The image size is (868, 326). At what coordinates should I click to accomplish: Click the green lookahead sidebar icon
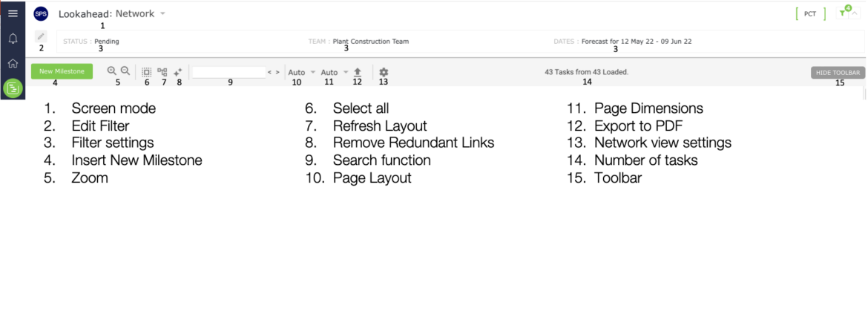(13, 88)
